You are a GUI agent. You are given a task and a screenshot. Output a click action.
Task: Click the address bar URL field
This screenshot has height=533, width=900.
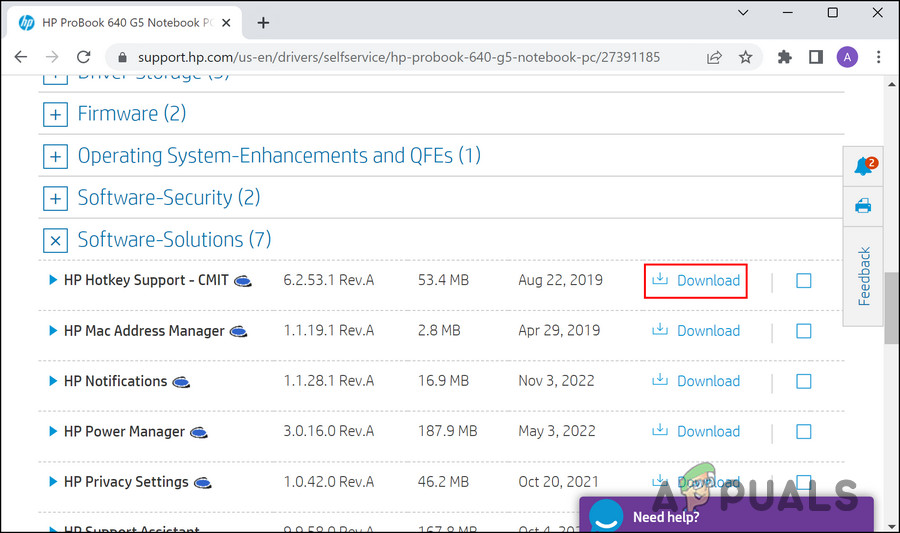pyautogui.click(x=400, y=57)
